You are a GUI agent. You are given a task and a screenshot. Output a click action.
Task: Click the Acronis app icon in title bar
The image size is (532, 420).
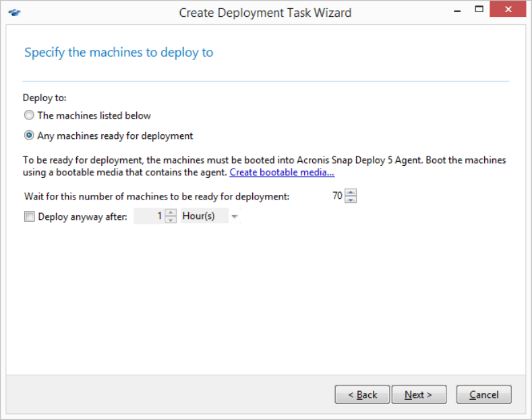pyautogui.click(x=15, y=12)
